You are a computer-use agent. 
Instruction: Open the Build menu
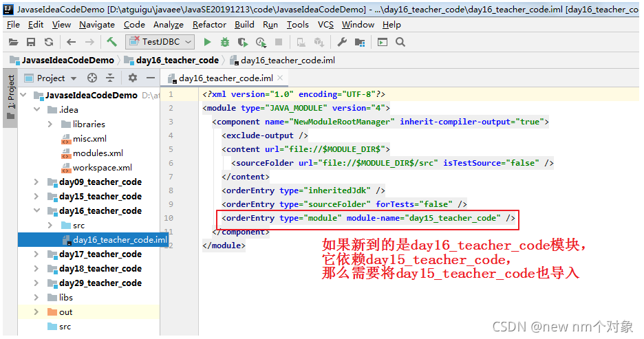244,25
